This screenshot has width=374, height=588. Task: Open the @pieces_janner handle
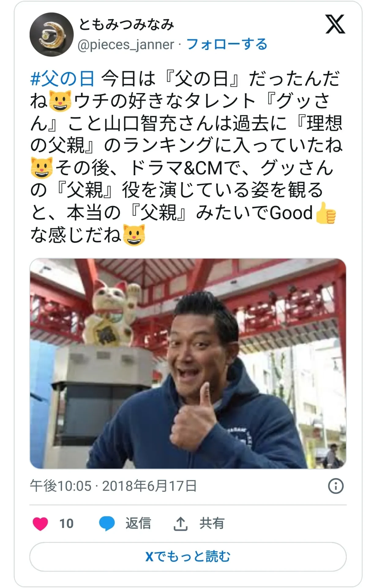pos(126,45)
